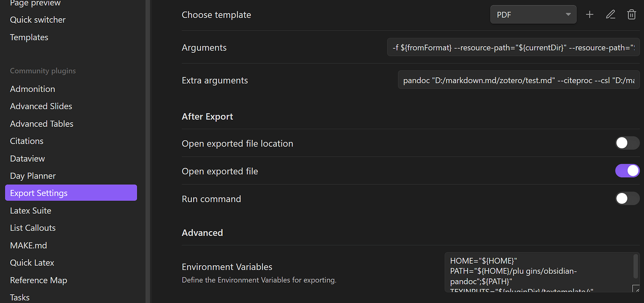Image resolution: width=644 pixels, height=303 pixels.
Task: Enable Open exported file location
Action: (627, 143)
